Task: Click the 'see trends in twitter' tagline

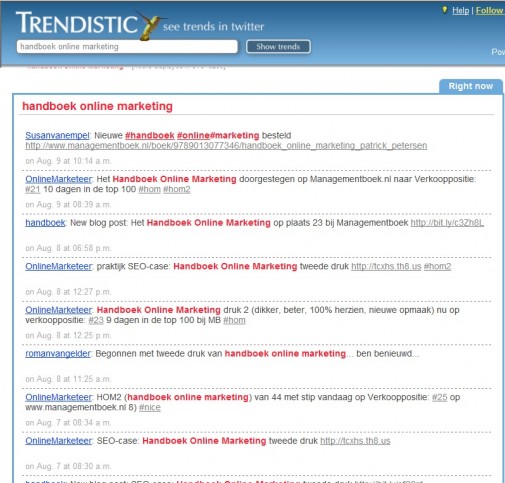Action: [x=213, y=27]
